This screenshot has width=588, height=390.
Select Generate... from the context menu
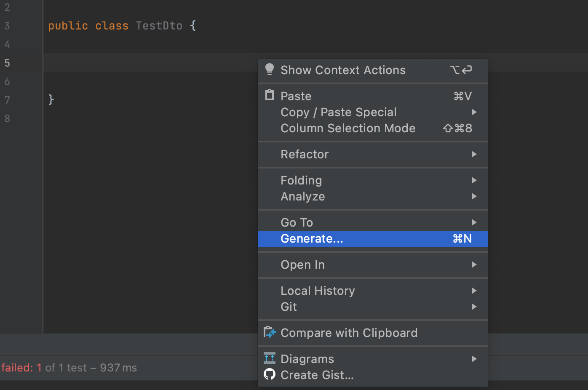pyautogui.click(x=312, y=239)
